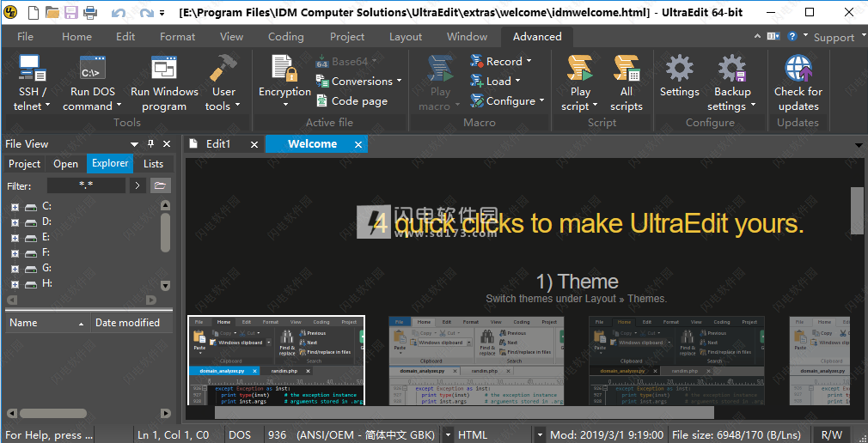868x443 pixels.
Task: Open HTML highlighting dropdown in status bar
Action: (541, 435)
